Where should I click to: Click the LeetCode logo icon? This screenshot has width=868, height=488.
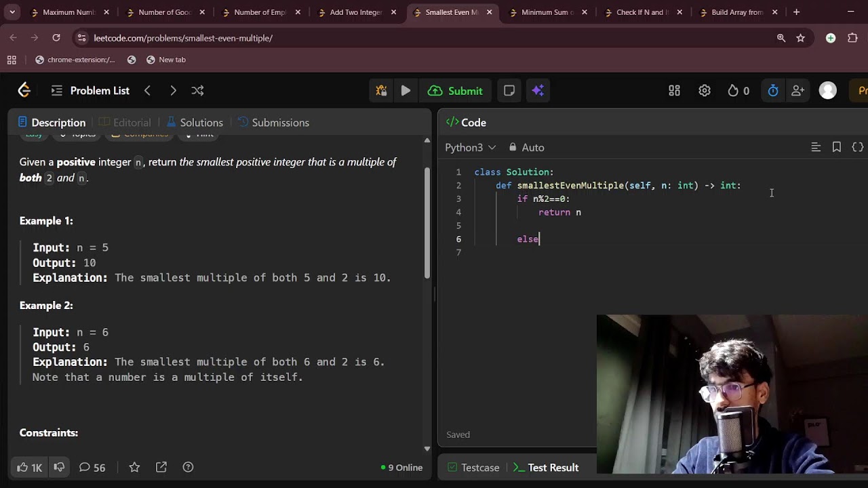[x=24, y=90]
